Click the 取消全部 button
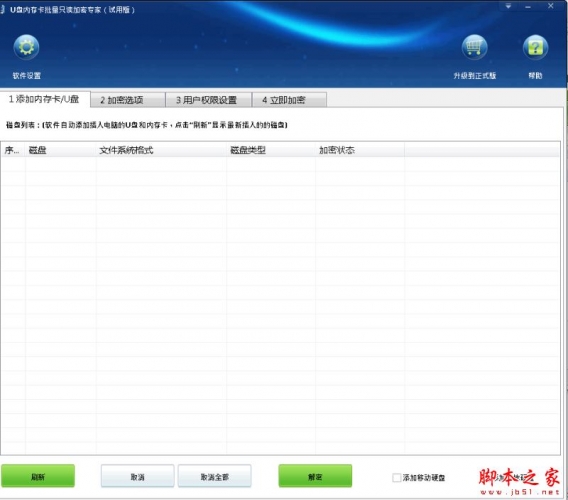This screenshot has width=568, height=500. (x=214, y=476)
